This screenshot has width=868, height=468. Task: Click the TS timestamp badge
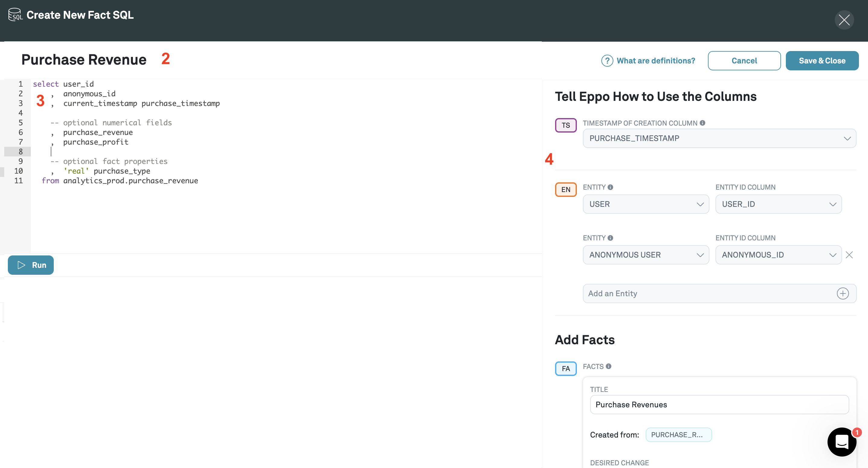[566, 125]
